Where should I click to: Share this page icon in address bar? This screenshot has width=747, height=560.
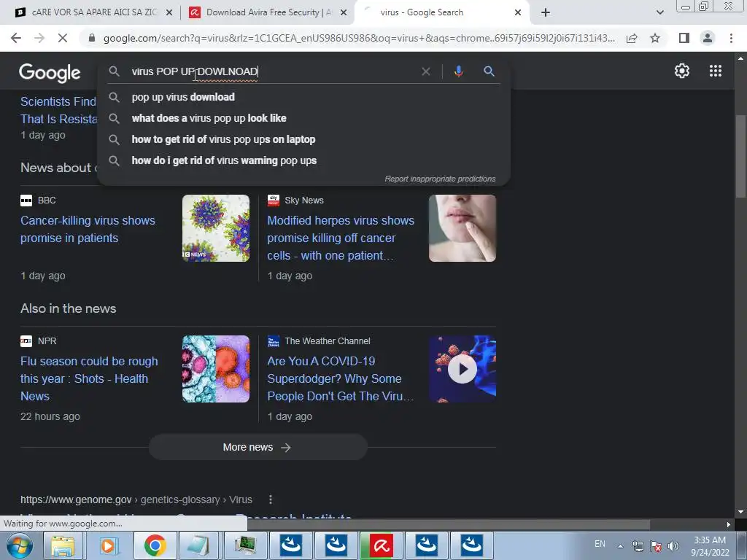pos(632,38)
